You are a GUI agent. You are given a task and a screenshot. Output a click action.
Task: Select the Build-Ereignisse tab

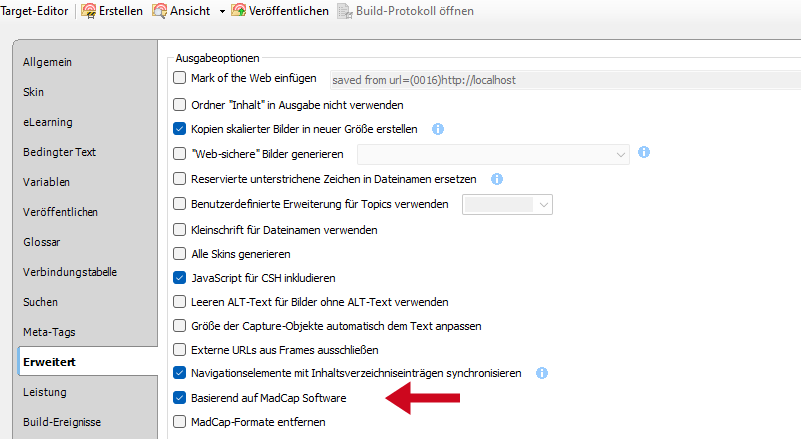point(62,422)
